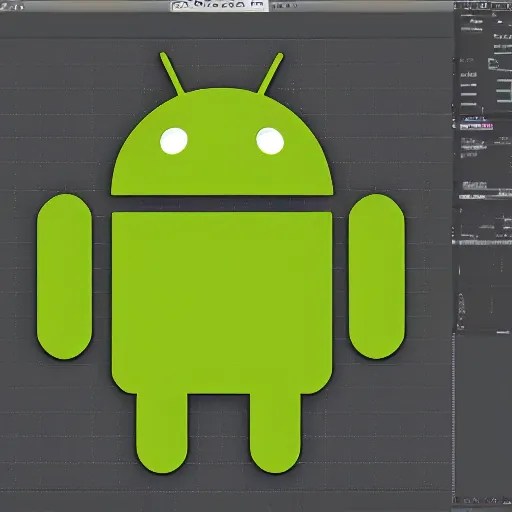This screenshot has height=512, width=512.
Task: Select the robot's right white eye
Action: point(270,141)
